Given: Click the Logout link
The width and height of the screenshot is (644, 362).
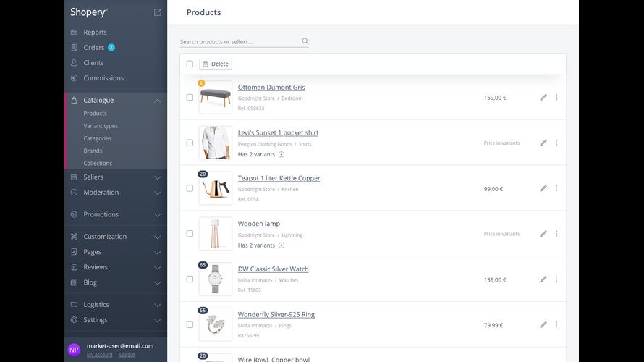Looking at the screenshot, I should click(x=127, y=355).
